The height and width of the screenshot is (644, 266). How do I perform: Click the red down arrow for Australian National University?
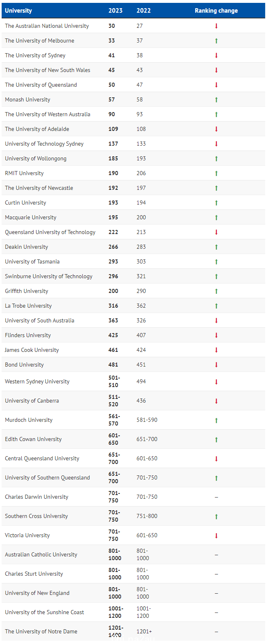216,26
